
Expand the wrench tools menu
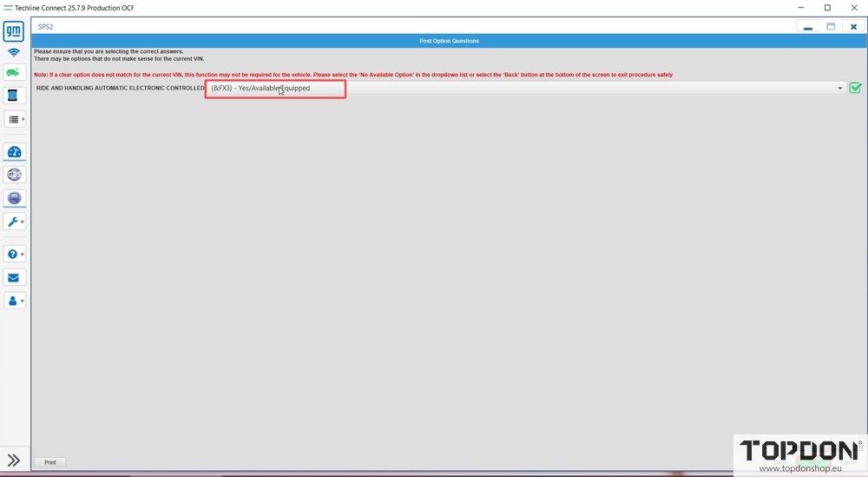tap(14, 222)
